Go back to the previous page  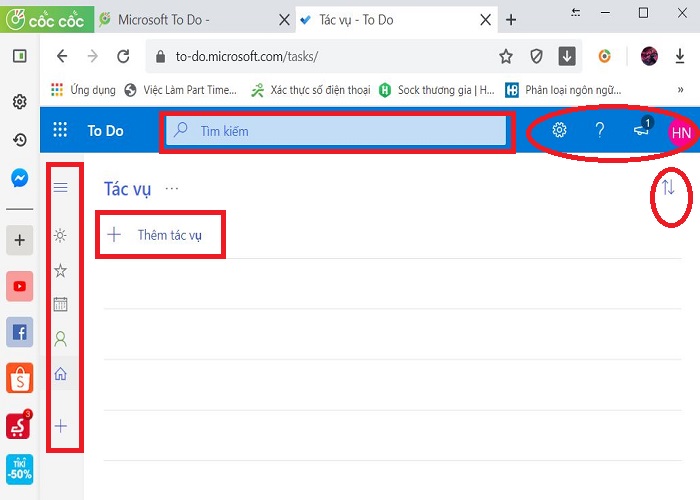pyautogui.click(x=62, y=56)
